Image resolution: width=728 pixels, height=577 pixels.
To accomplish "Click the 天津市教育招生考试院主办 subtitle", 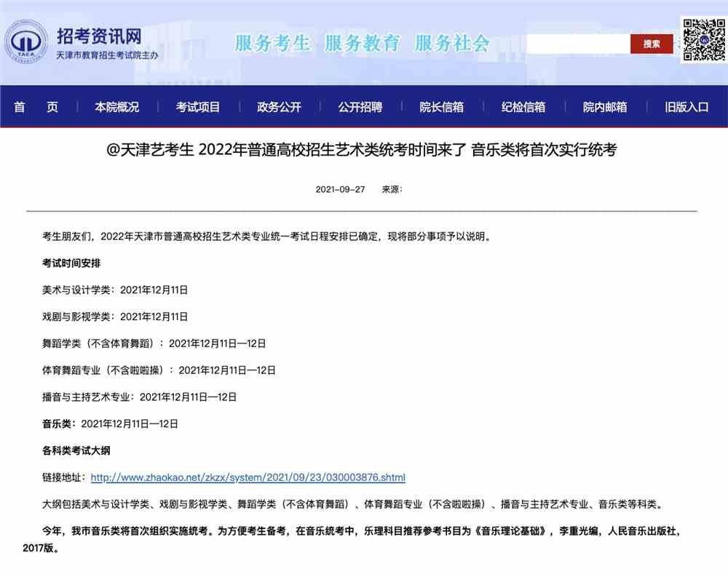I will click(x=107, y=55).
